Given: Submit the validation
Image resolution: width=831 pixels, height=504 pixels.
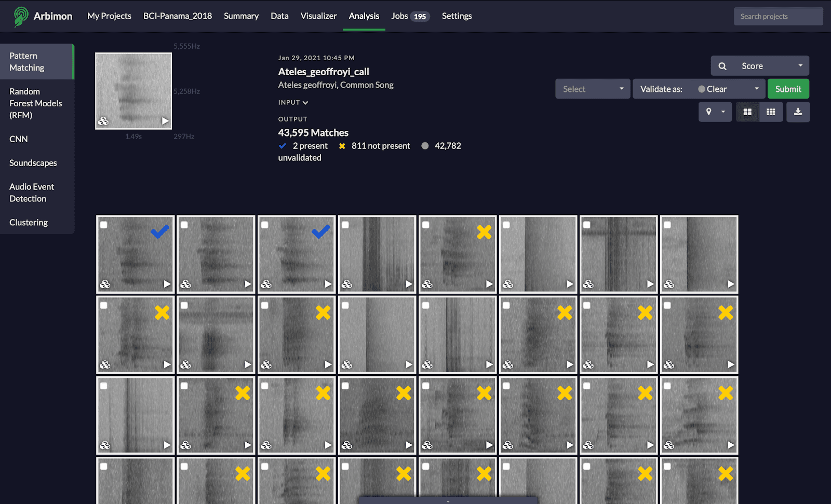Looking at the screenshot, I should [x=788, y=89].
